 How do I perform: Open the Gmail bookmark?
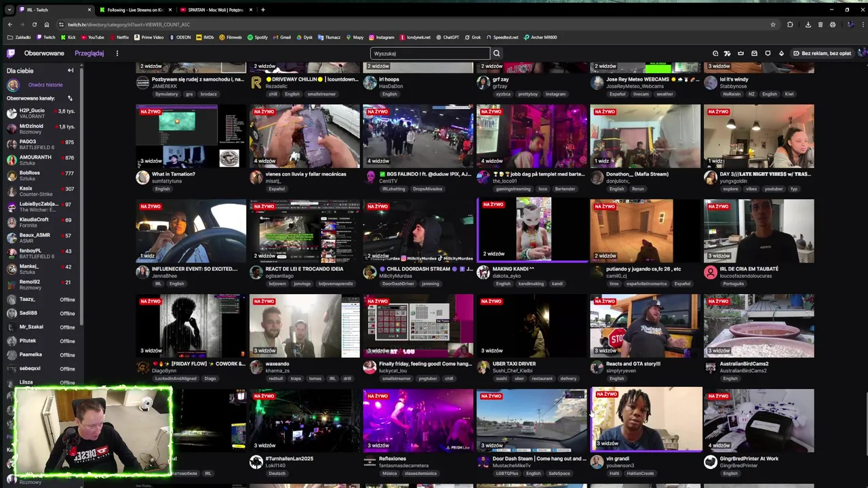tap(282, 37)
